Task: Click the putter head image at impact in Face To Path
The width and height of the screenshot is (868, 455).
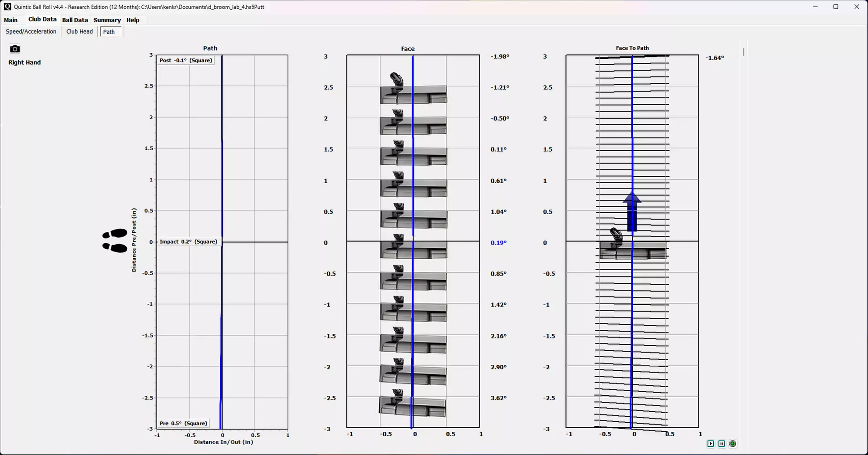Action: [x=632, y=249]
